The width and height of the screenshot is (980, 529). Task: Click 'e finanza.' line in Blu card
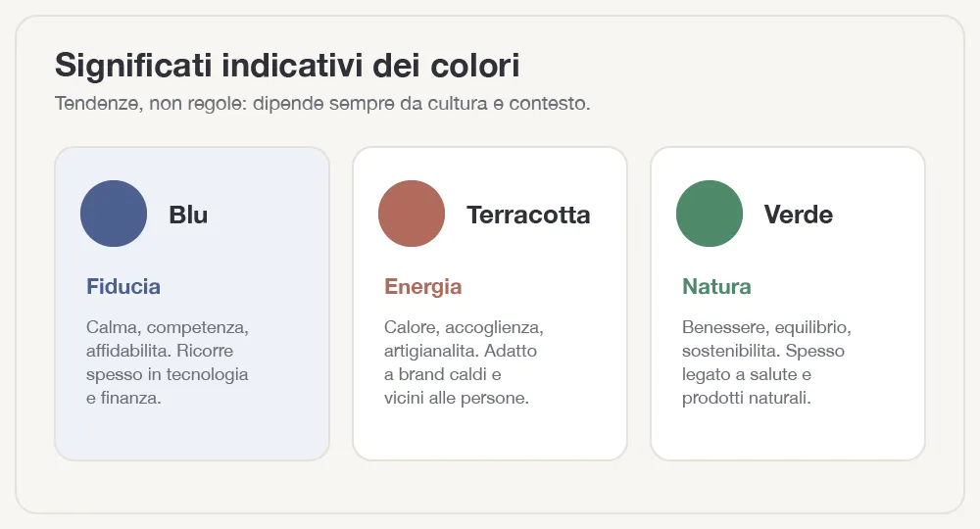point(123,398)
